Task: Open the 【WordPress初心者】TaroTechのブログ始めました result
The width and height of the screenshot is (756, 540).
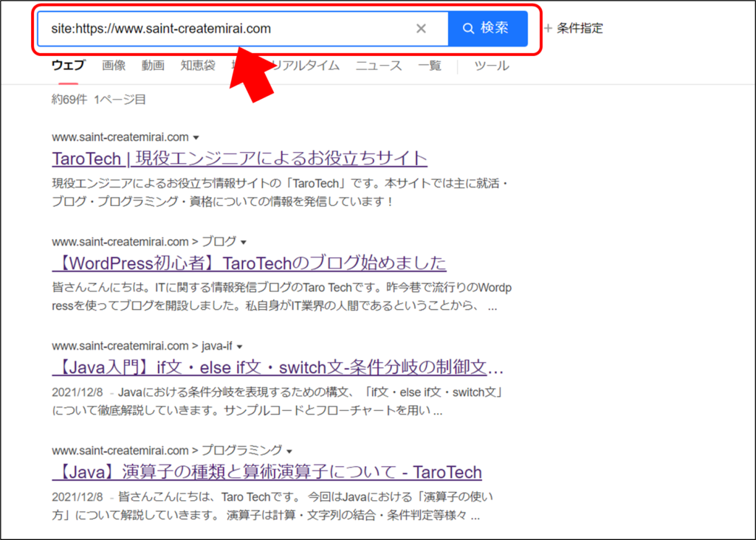Action: 250,263
